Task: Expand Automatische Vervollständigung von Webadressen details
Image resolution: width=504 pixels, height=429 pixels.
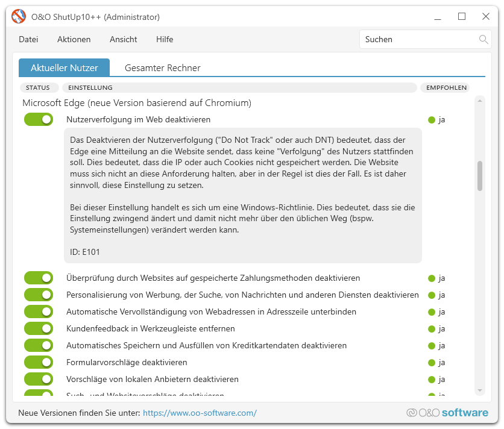Action: click(x=211, y=312)
